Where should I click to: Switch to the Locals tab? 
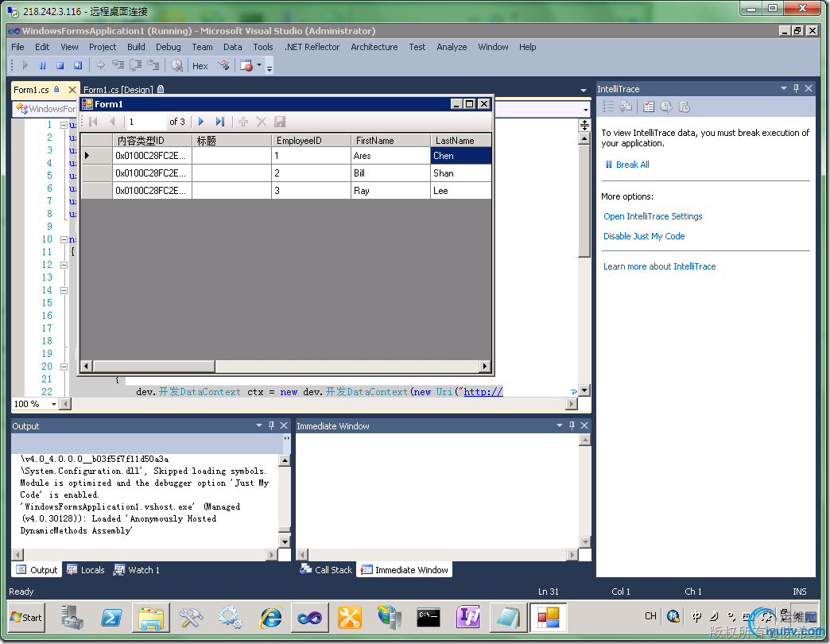(86, 570)
